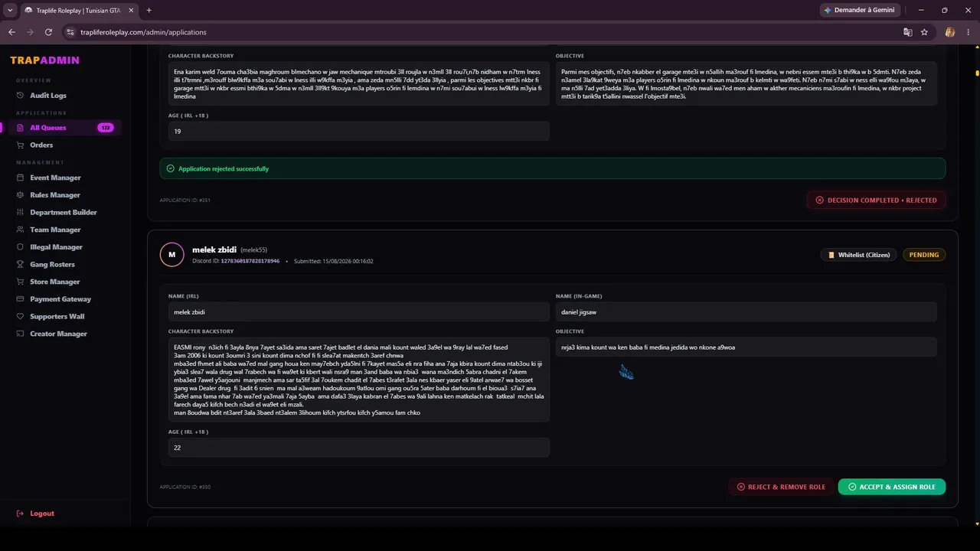
Task: Click the Objective field of melek zbidi
Action: click(x=746, y=347)
